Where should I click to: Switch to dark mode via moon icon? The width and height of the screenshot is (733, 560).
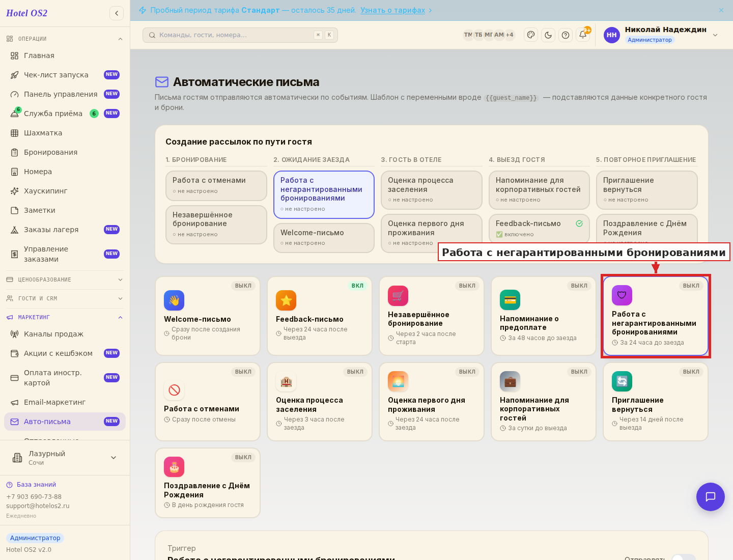[x=548, y=35]
